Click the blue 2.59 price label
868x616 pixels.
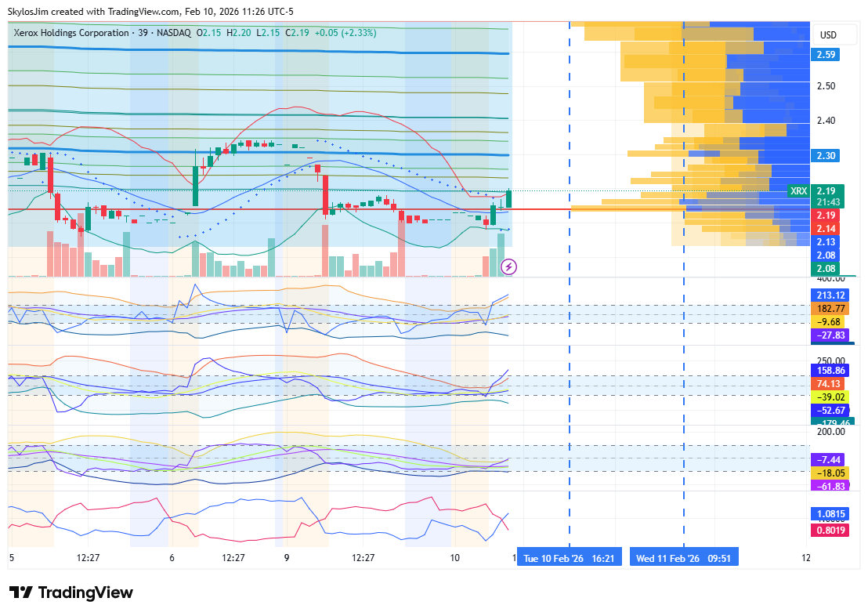tap(825, 55)
